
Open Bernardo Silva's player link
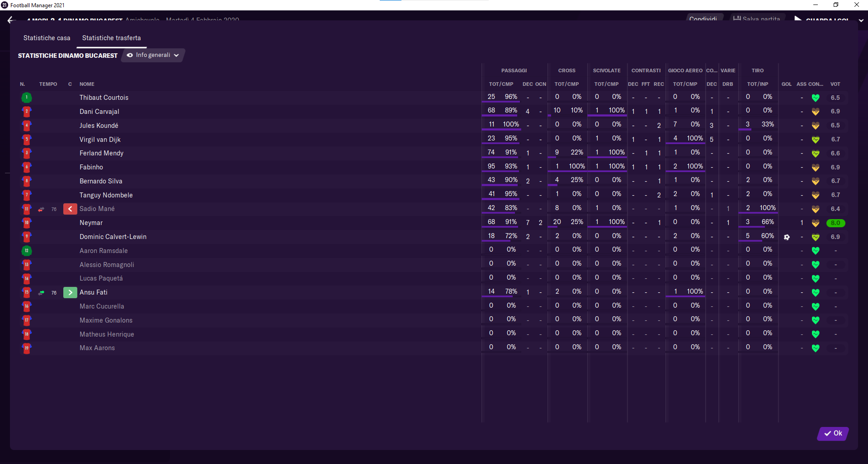tap(101, 181)
